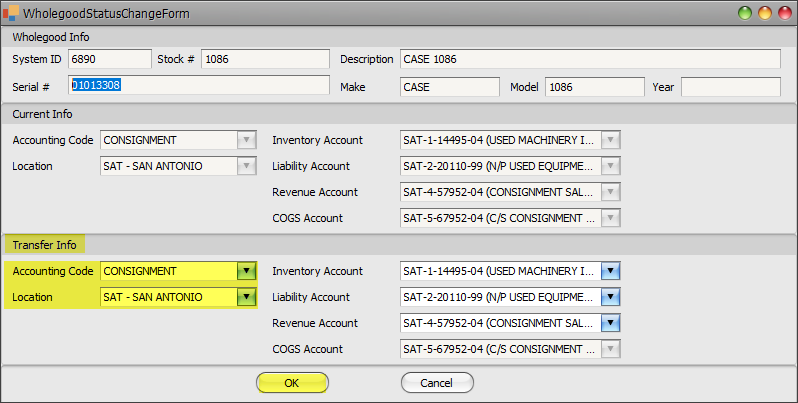Screen dimensions: 798x403
Task: Open Transfer Info Location dropdown
Action: tap(246, 297)
